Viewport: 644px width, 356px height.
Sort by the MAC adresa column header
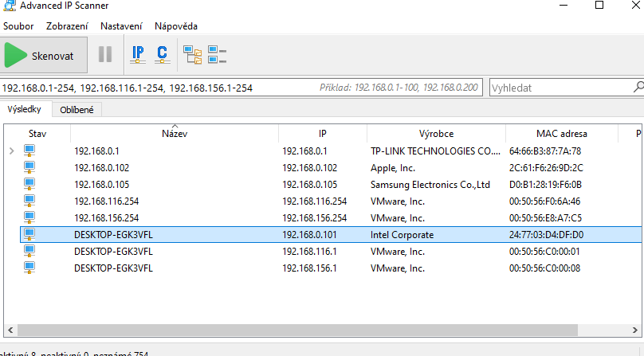tap(561, 134)
